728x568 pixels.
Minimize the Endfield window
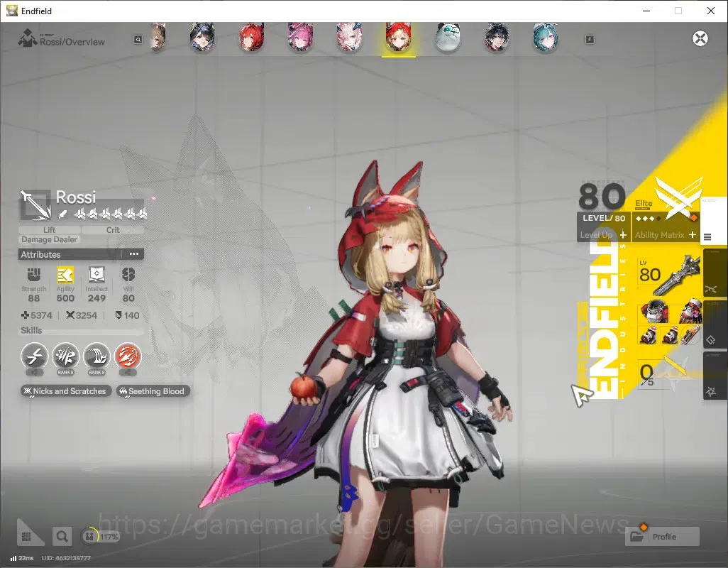tap(646, 11)
